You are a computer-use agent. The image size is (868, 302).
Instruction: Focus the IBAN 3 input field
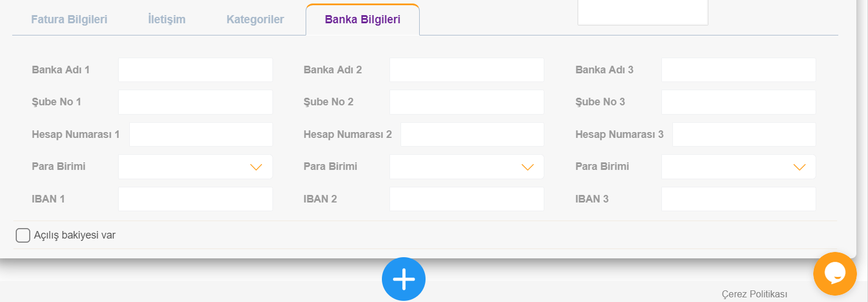[x=739, y=199]
